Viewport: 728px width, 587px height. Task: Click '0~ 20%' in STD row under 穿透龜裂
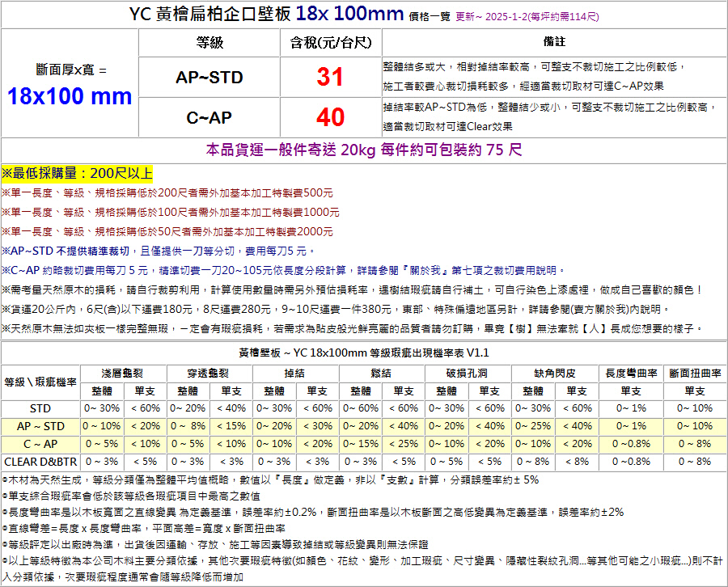pos(188,408)
